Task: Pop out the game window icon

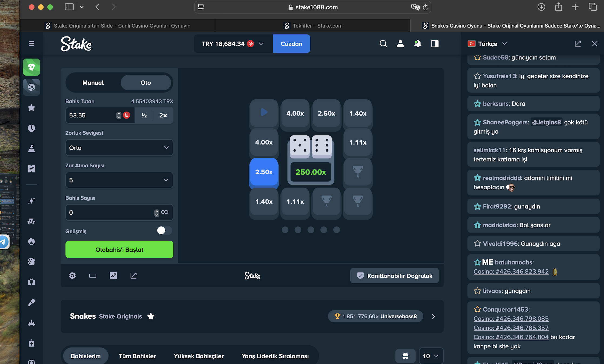Action: 133,276
